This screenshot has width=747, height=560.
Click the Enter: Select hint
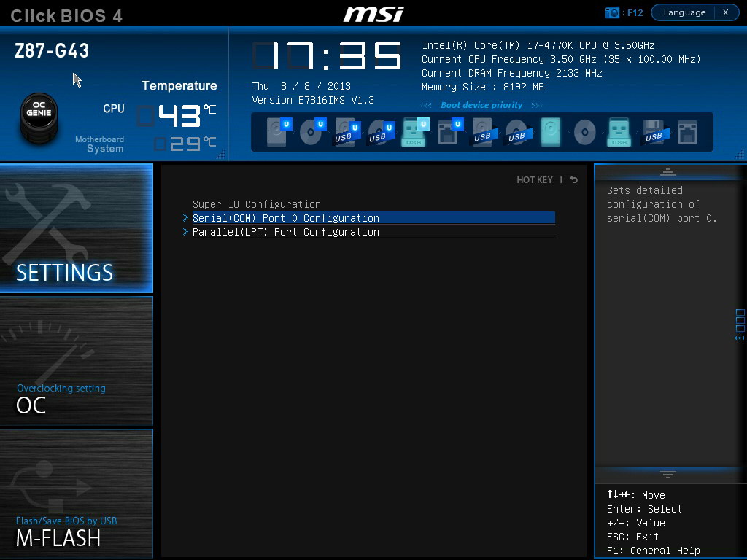(x=644, y=509)
